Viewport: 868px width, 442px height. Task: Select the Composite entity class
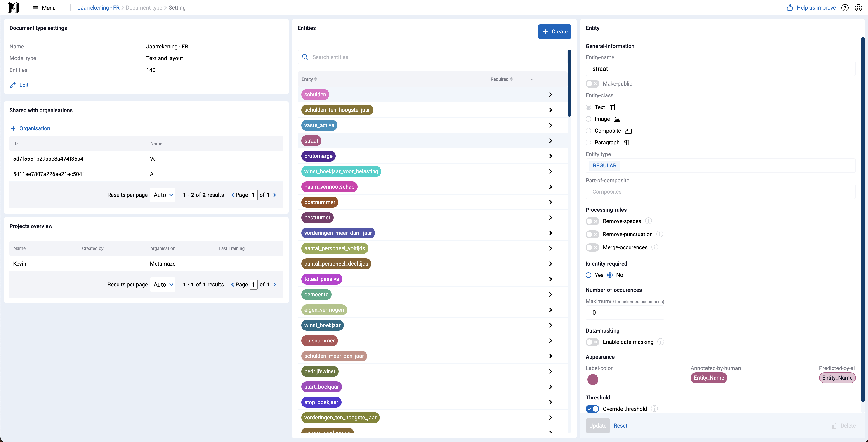pos(588,131)
